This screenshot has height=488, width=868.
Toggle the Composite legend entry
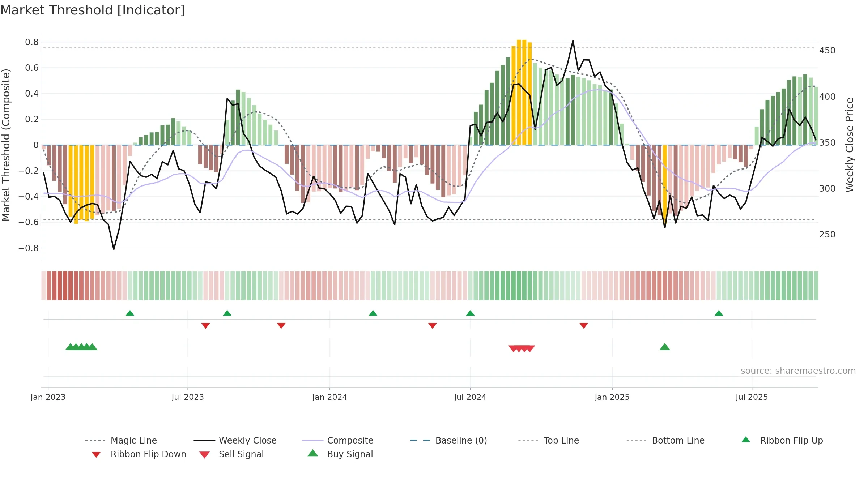point(337,440)
